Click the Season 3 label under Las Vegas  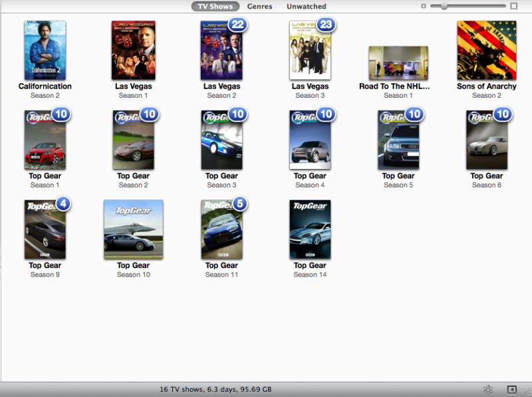(310, 95)
